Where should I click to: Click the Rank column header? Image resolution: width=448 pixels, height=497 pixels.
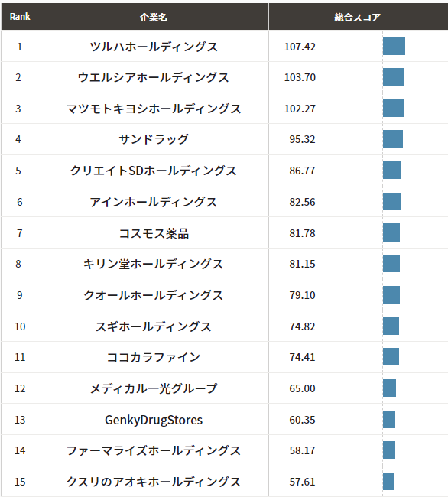(20, 17)
